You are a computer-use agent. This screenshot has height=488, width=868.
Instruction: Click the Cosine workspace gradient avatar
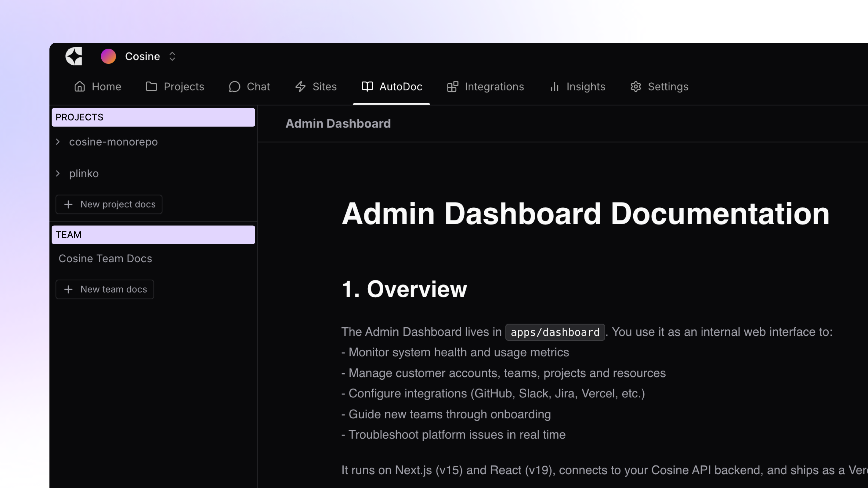108,56
